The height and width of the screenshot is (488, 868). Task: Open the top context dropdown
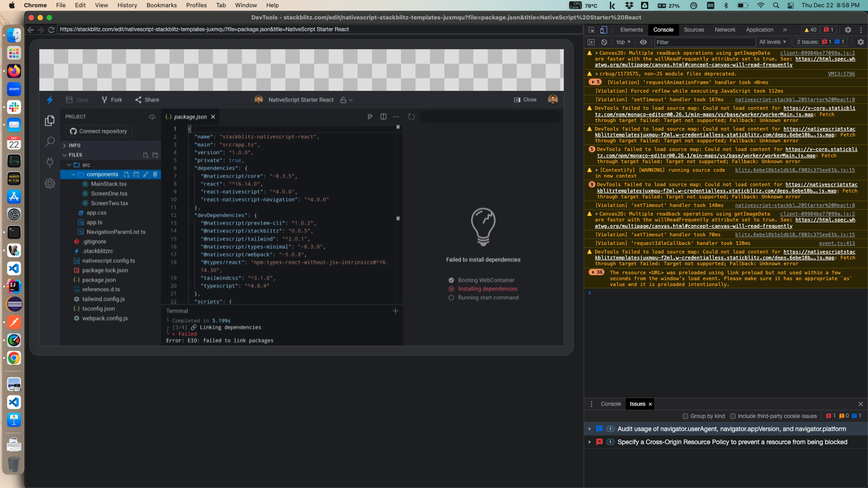(623, 42)
